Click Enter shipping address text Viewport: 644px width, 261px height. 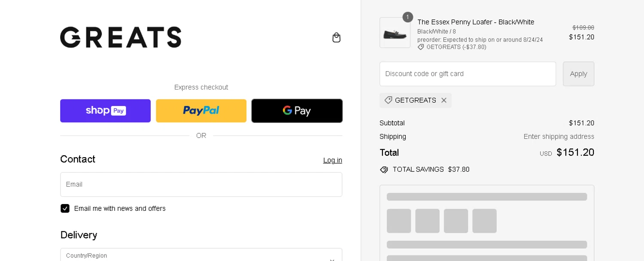[x=559, y=137]
